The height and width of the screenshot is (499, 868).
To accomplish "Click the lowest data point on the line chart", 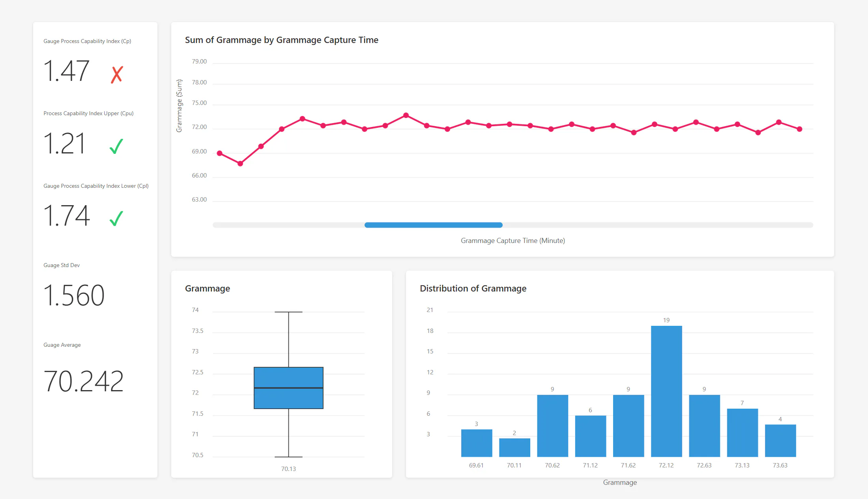I will (240, 164).
